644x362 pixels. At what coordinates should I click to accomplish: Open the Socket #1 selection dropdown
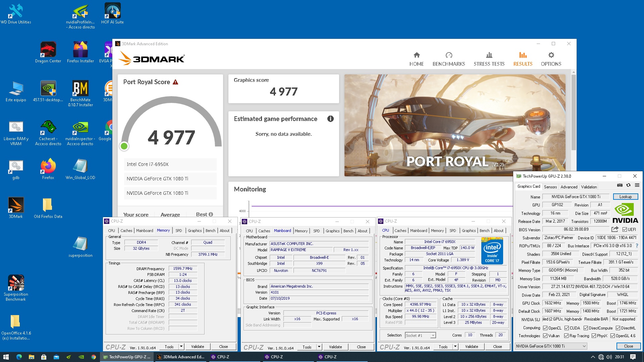click(x=420, y=335)
